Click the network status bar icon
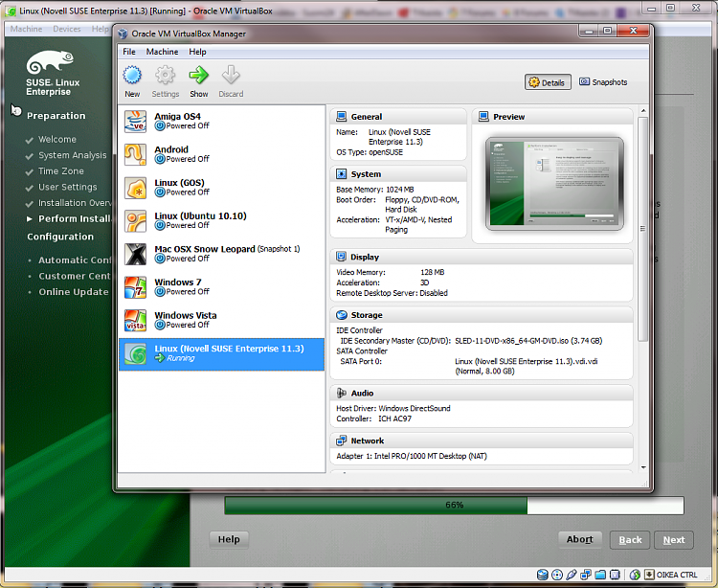This screenshot has height=588, width=718. click(586, 575)
